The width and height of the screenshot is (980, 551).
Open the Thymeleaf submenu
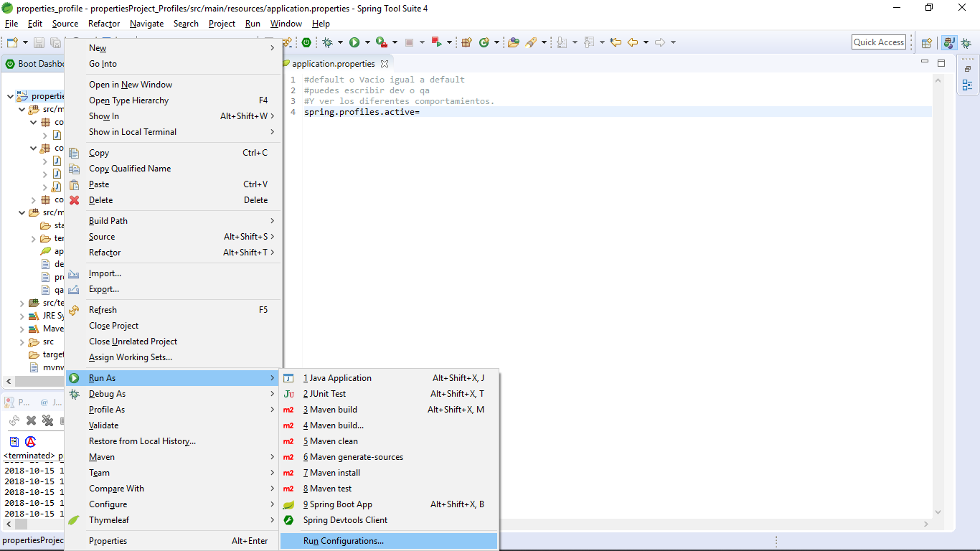pyautogui.click(x=172, y=520)
